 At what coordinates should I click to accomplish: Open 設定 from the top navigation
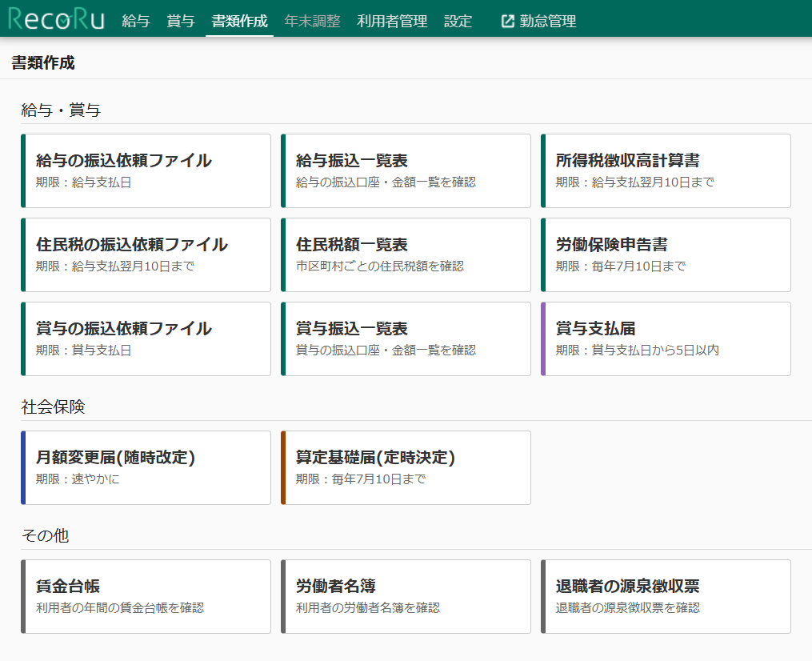click(x=458, y=22)
